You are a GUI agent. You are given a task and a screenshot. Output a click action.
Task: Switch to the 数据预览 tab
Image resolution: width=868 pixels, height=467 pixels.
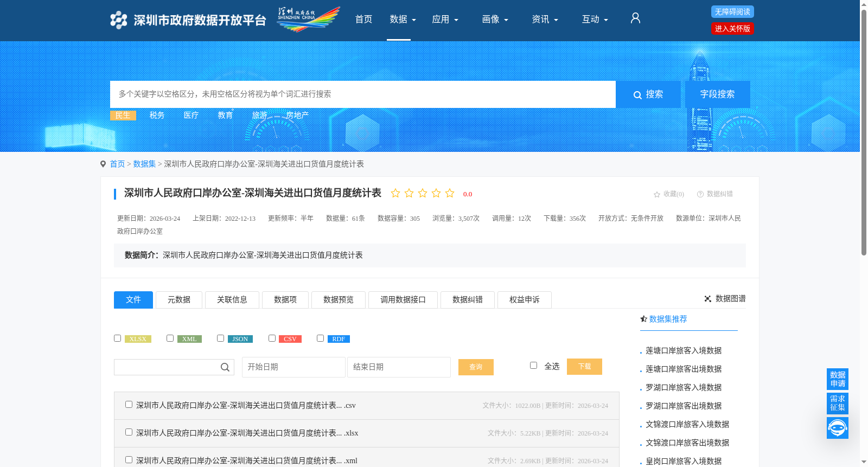pos(339,300)
